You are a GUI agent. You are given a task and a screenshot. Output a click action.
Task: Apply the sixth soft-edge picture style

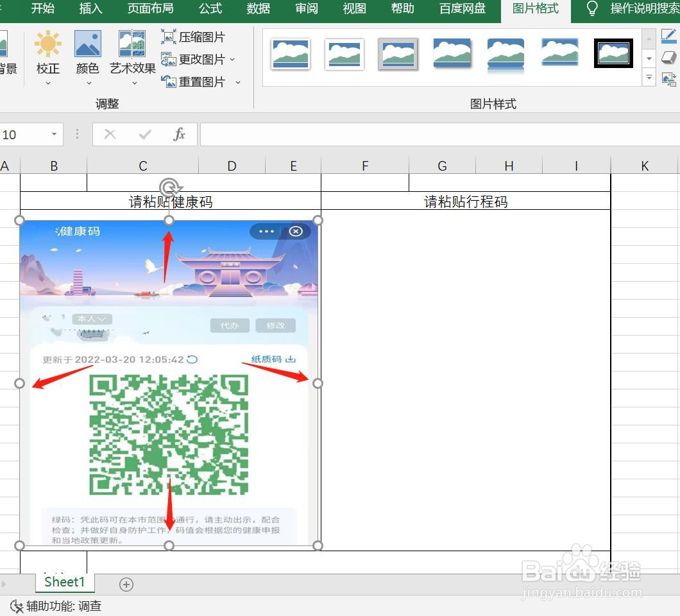point(560,52)
